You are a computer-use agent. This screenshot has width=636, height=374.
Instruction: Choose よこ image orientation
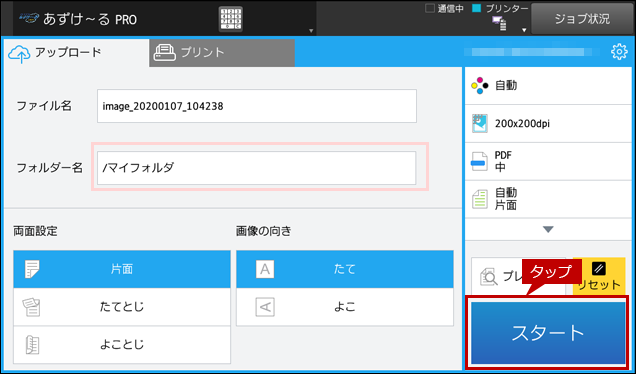345,307
